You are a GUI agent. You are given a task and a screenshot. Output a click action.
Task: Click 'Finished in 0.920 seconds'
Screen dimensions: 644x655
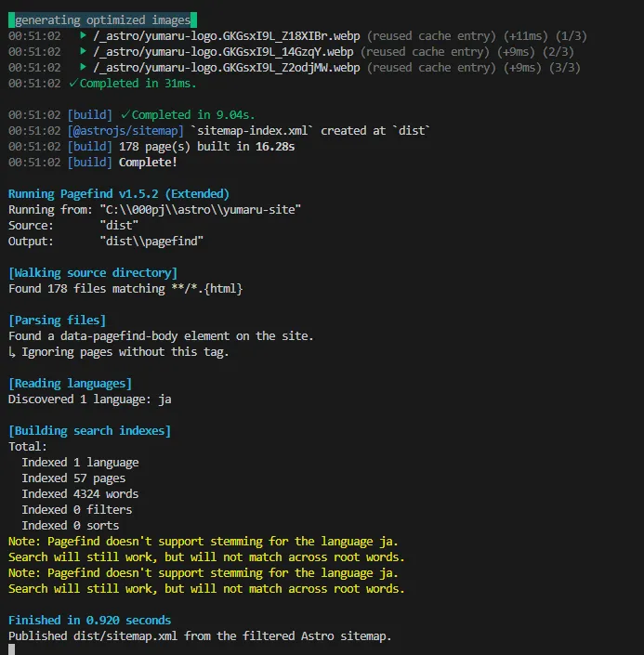pyautogui.click(x=89, y=621)
